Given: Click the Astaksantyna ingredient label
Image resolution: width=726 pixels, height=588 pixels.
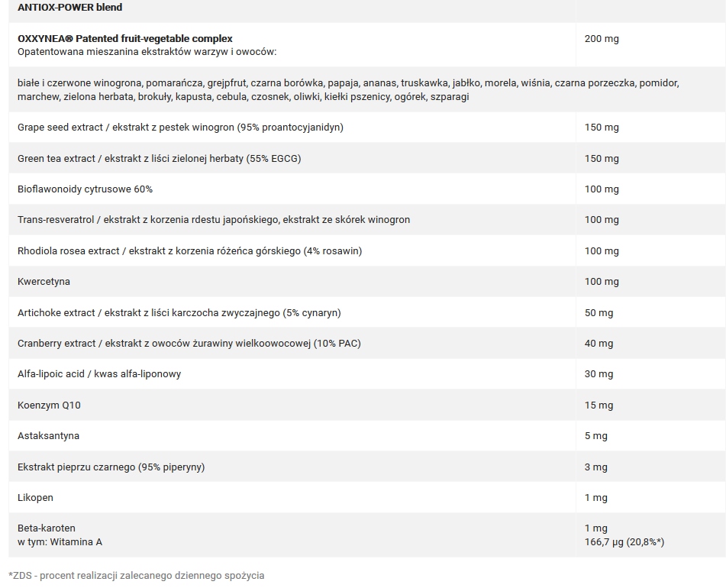Looking at the screenshot, I should tap(49, 436).
